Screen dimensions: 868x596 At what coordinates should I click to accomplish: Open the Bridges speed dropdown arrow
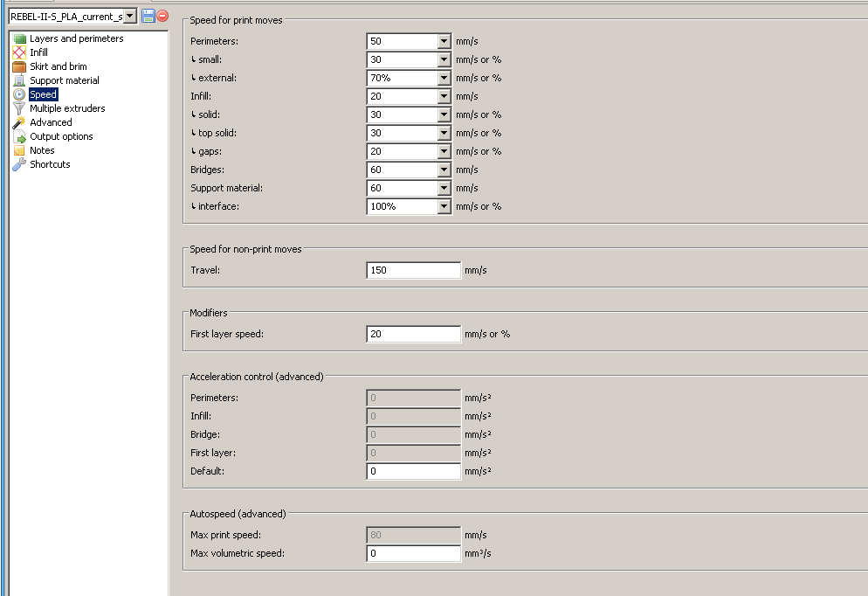444,170
